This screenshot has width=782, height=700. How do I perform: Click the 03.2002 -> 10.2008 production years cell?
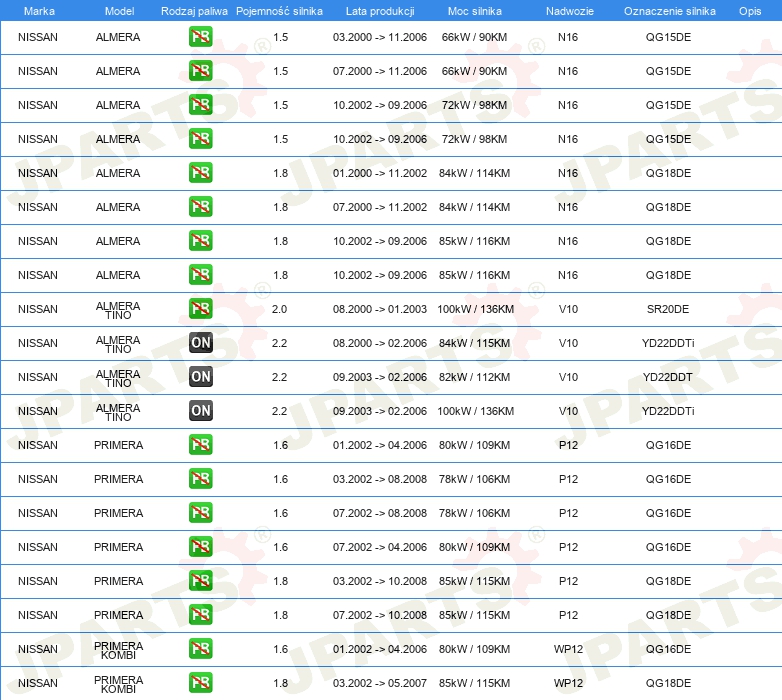point(380,581)
